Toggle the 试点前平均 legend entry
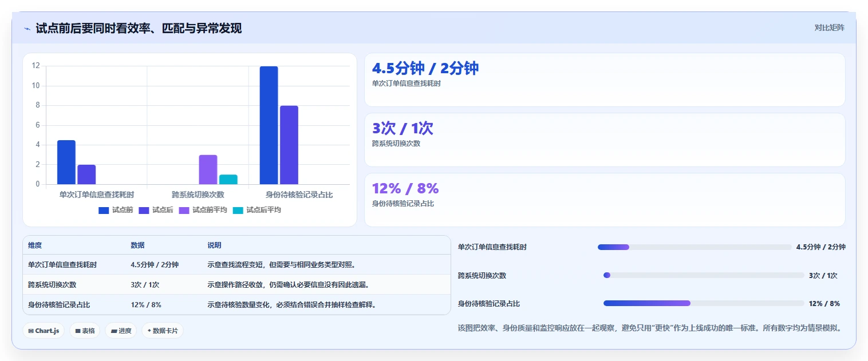The width and height of the screenshot is (868, 361). [203, 210]
